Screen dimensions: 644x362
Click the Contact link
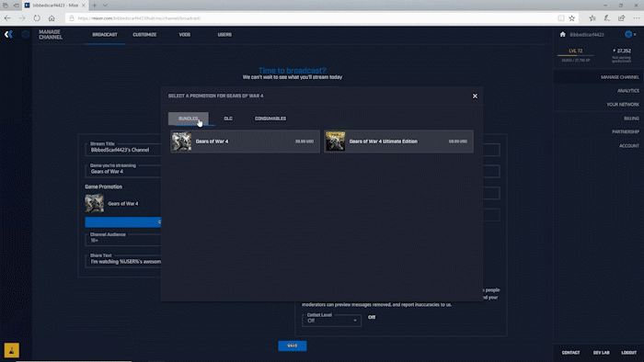click(x=571, y=353)
